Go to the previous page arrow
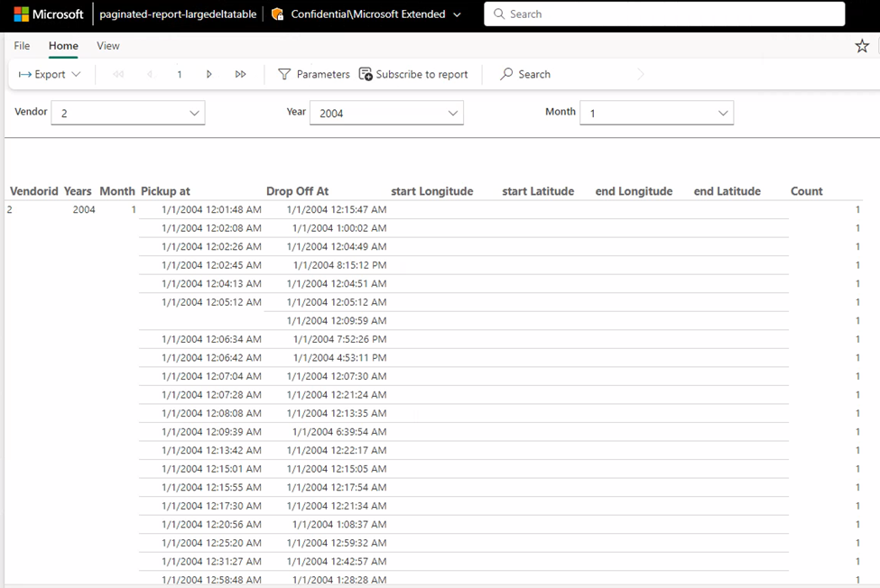This screenshot has width=880, height=588. tap(149, 74)
